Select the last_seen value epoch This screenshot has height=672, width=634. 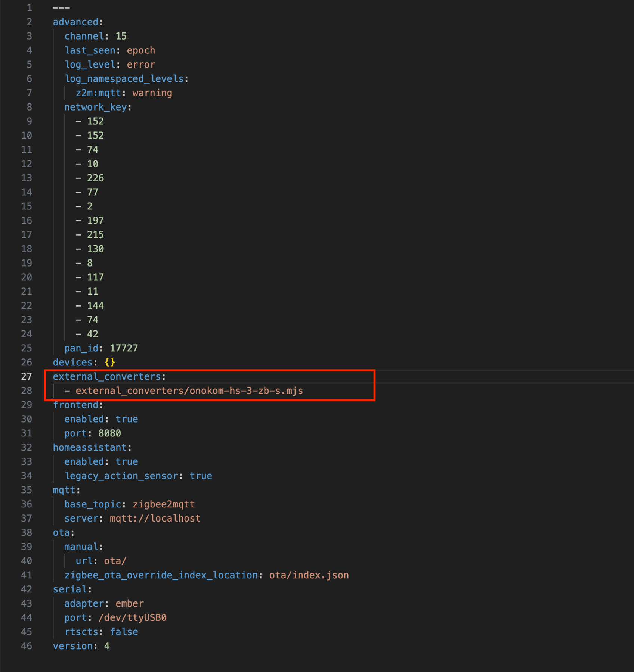coord(141,50)
